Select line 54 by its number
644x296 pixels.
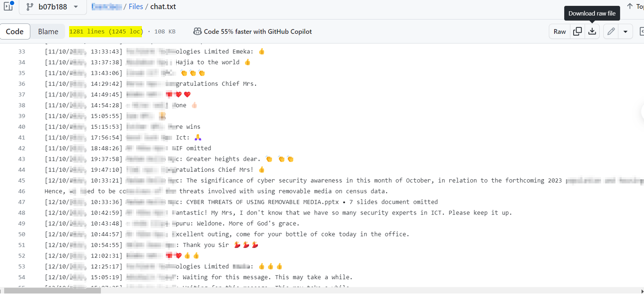point(22,277)
